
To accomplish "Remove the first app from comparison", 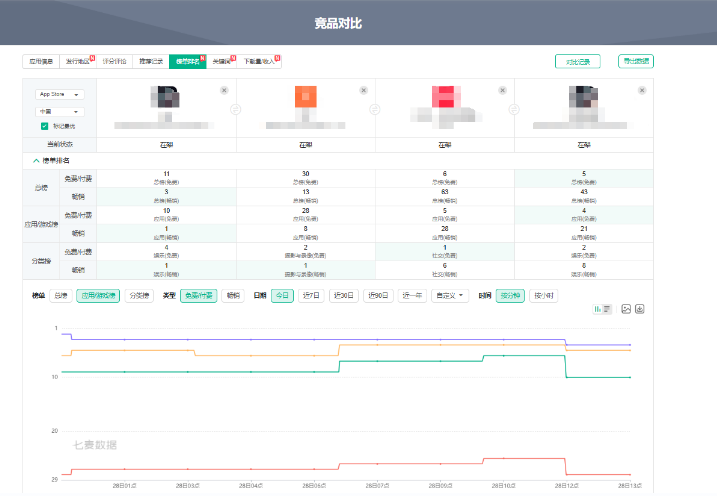I will coord(224,90).
